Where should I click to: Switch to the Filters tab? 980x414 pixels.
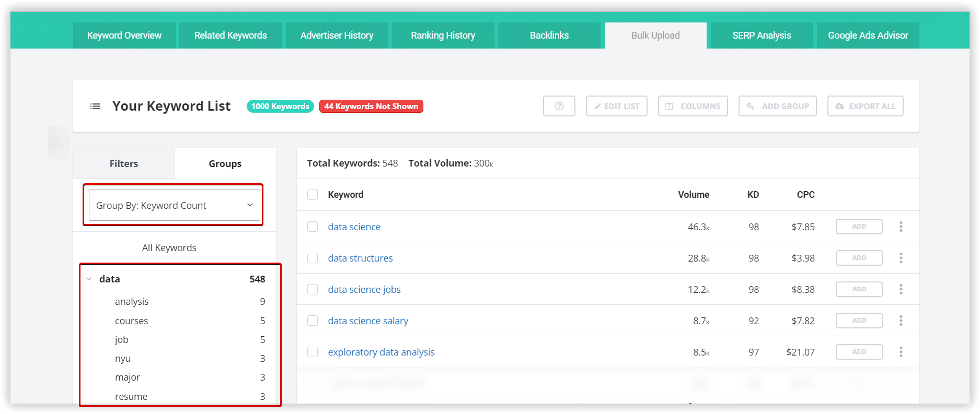click(124, 163)
